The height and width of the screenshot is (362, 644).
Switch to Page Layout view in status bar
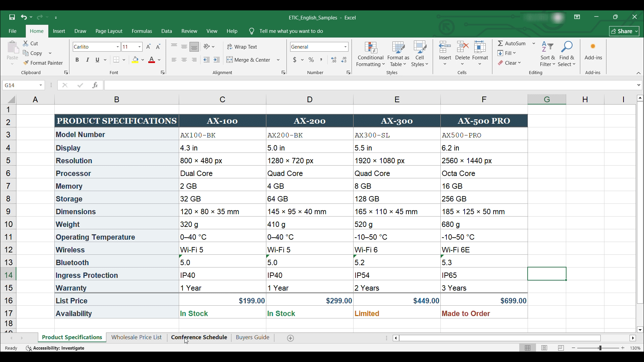544,348
